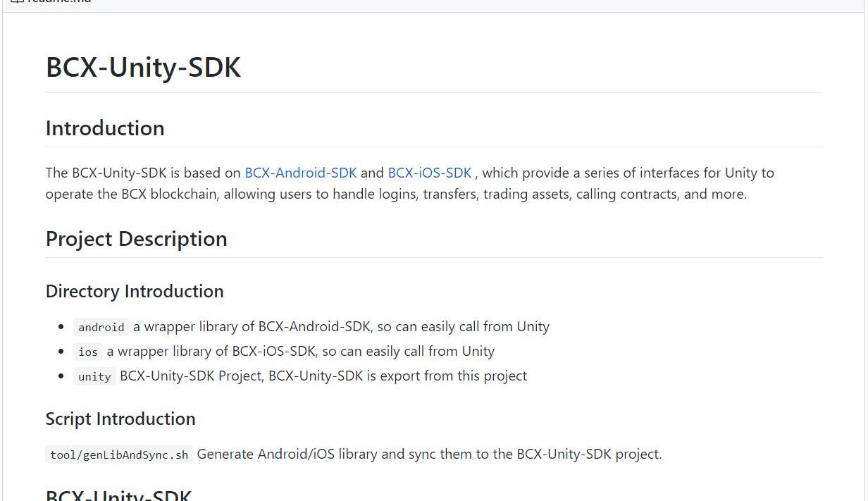Click the Script Introduction heading
This screenshot has width=868, height=501.
120,419
